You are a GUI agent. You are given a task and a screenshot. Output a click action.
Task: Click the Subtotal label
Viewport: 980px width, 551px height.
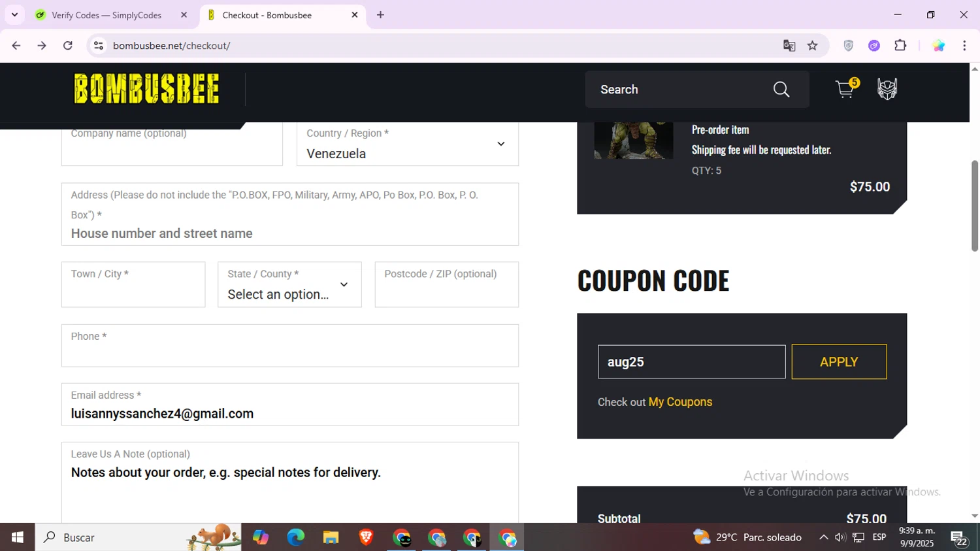point(619,518)
